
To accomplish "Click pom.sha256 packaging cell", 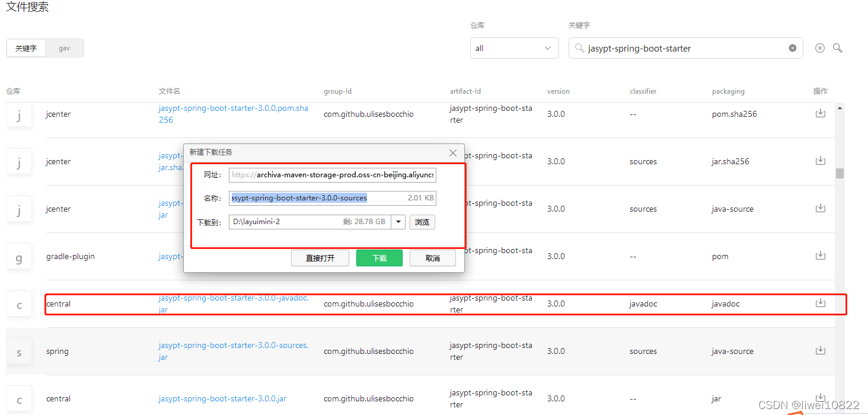I will click(x=735, y=114).
